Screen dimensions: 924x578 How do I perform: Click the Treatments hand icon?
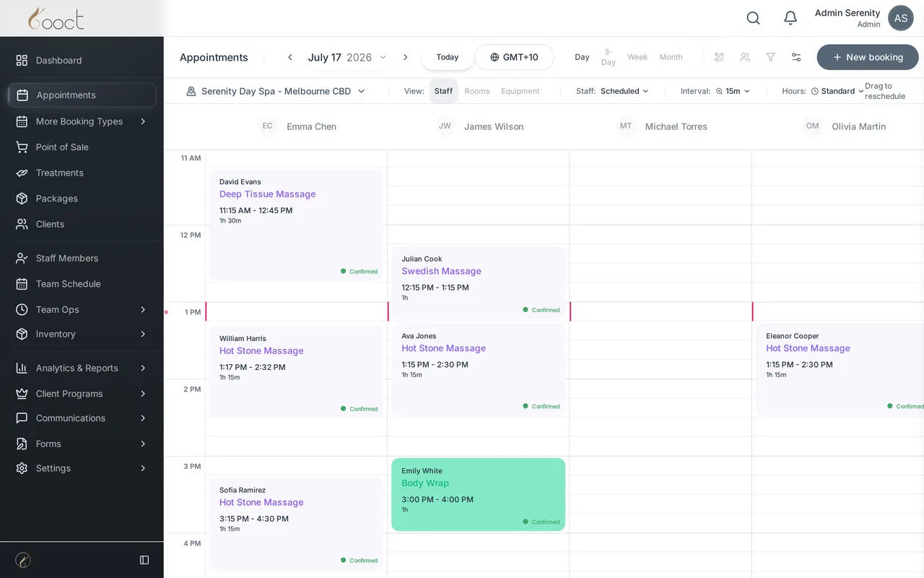22,173
